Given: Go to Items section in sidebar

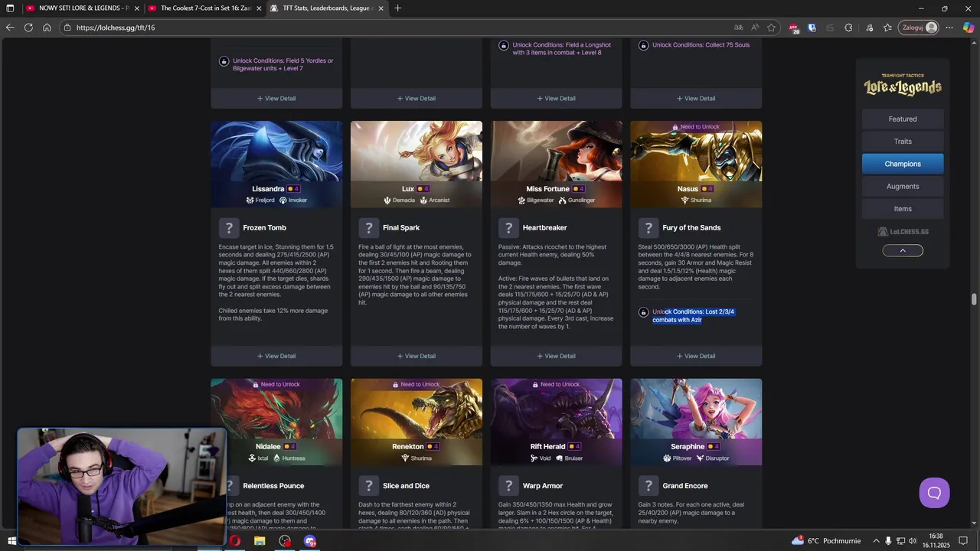Looking at the screenshot, I should (903, 209).
